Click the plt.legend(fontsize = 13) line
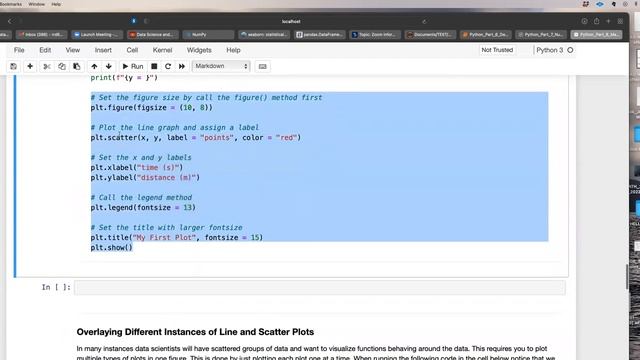Viewport: 640px width, 360px height. point(143,207)
